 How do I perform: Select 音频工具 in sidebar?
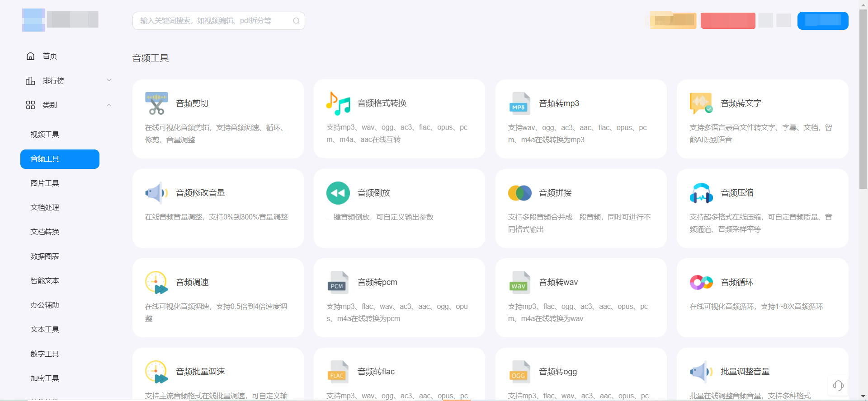click(x=60, y=159)
